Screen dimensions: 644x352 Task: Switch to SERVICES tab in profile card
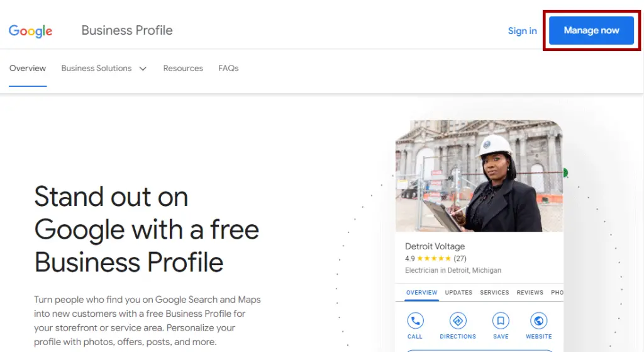point(494,292)
